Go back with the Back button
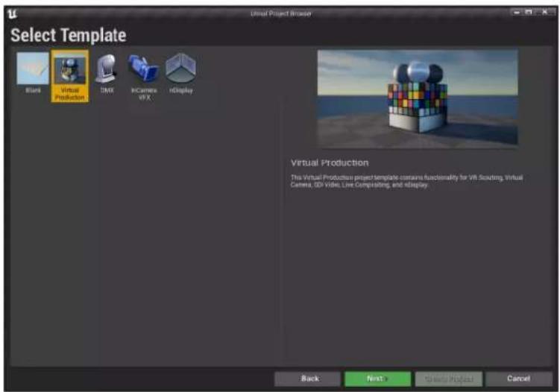The image size is (560, 392). [x=307, y=379]
